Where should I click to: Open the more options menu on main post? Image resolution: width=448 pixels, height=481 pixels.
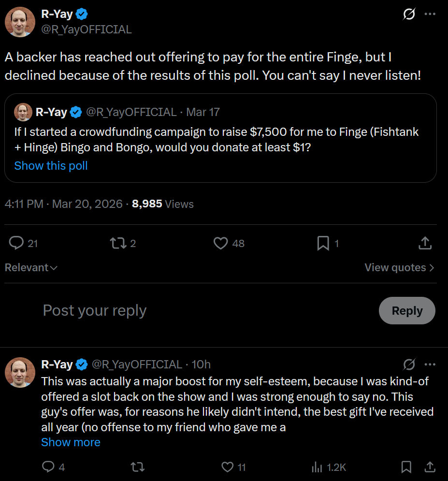tap(430, 14)
